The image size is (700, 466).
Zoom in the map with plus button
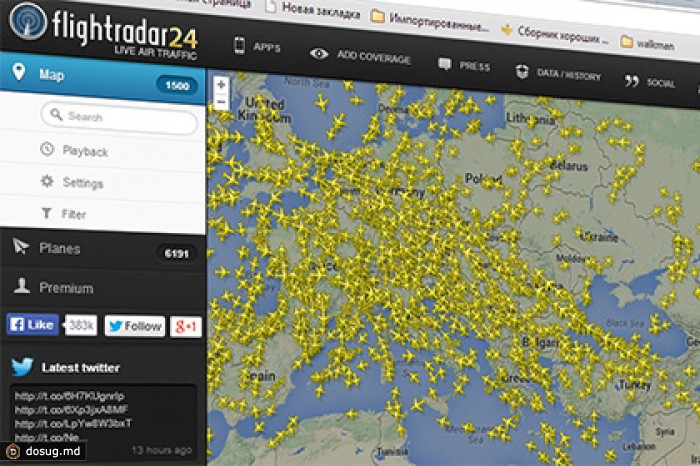point(221,84)
